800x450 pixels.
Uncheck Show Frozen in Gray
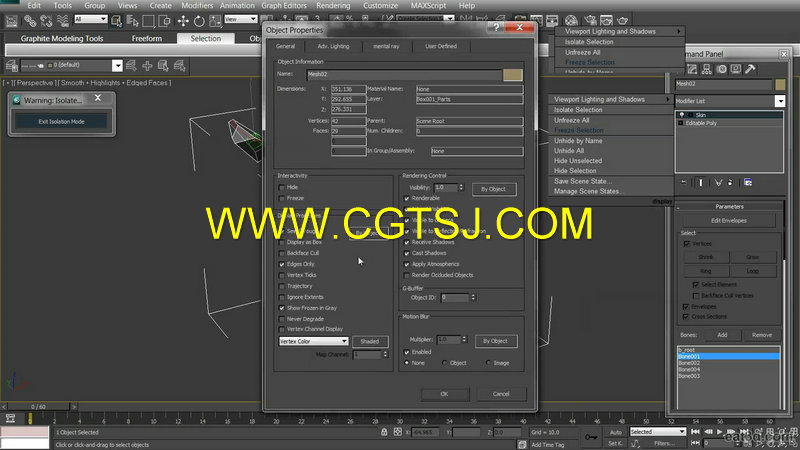(x=282, y=308)
